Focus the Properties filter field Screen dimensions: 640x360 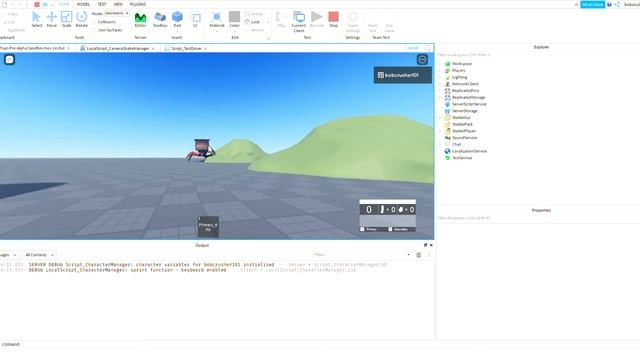(538, 218)
